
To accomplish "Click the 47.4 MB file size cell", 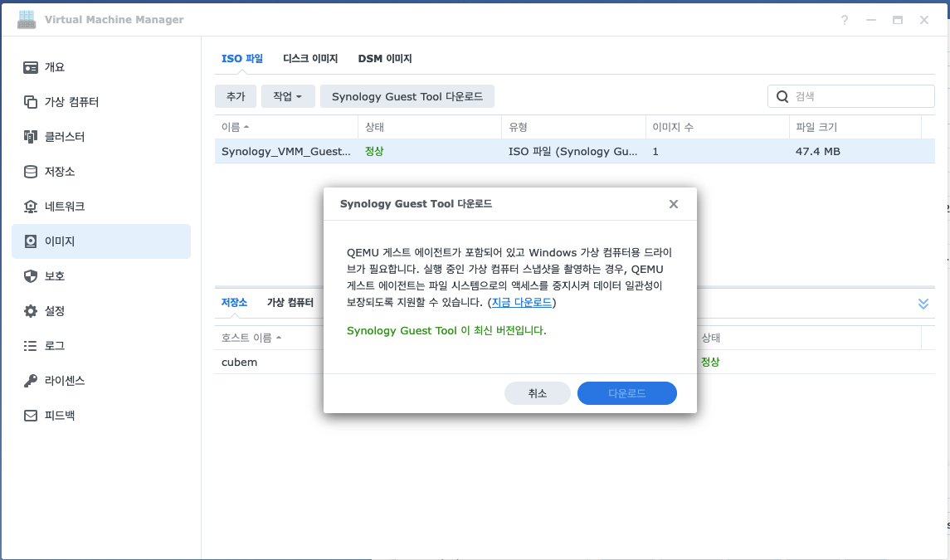I will [818, 152].
